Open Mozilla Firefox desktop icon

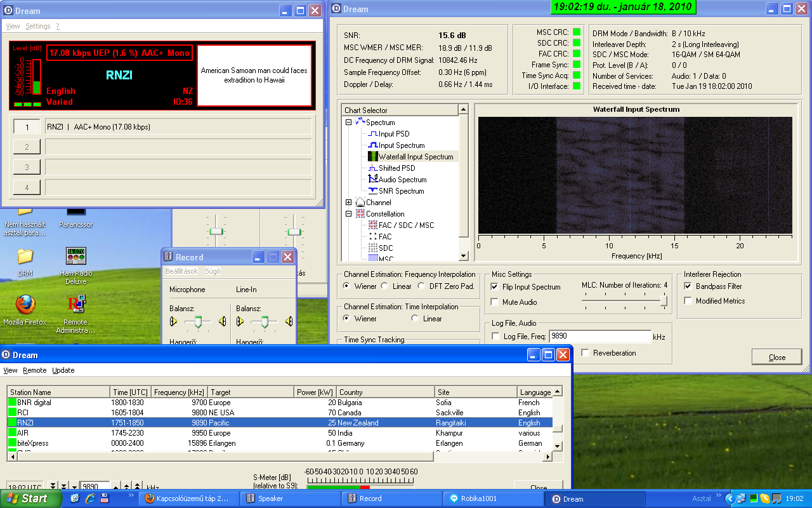coord(25,305)
